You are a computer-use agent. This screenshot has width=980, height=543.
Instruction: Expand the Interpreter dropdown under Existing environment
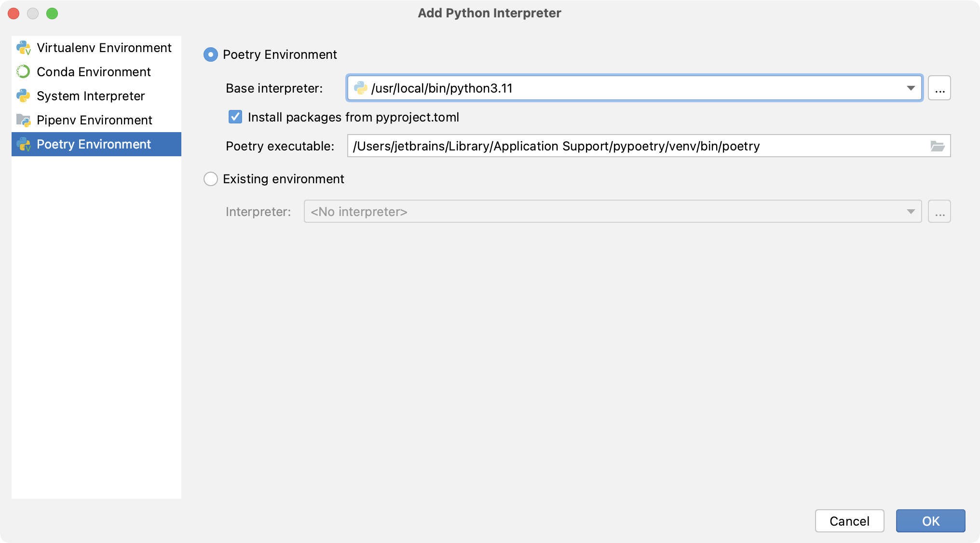[911, 211]
